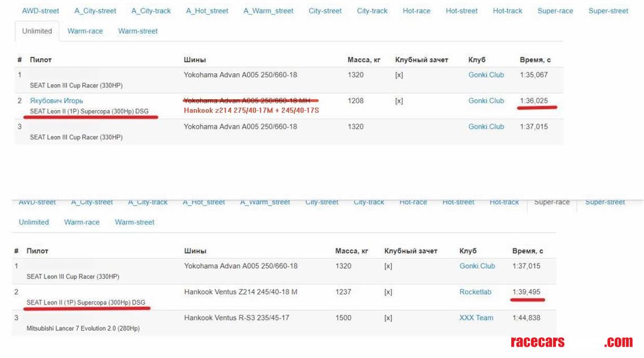The width and height of the screenshot is (644, 358).
Task: Open Gonki.Club link beside time 1:35,067
Action: [486, 75]
